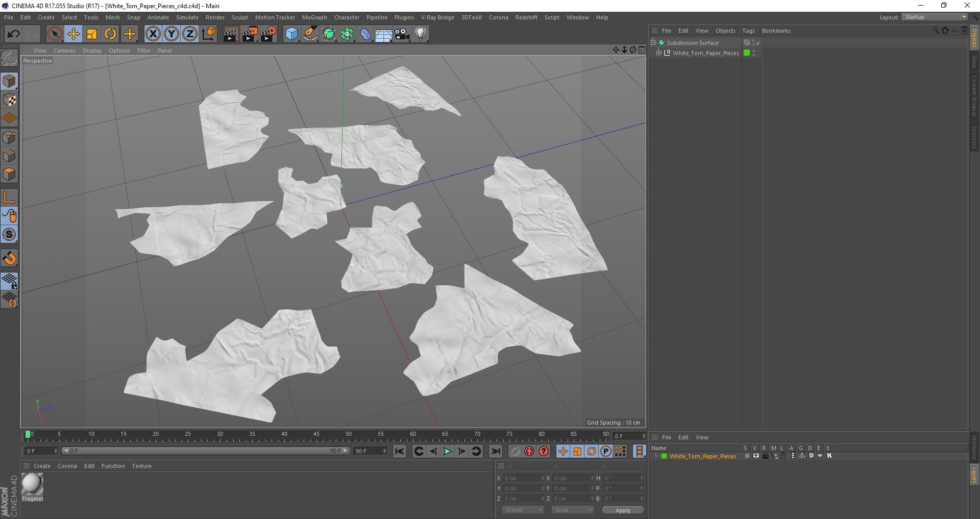Open the World coordinate dropdown

pyautogui.click(x=523, y=510)
